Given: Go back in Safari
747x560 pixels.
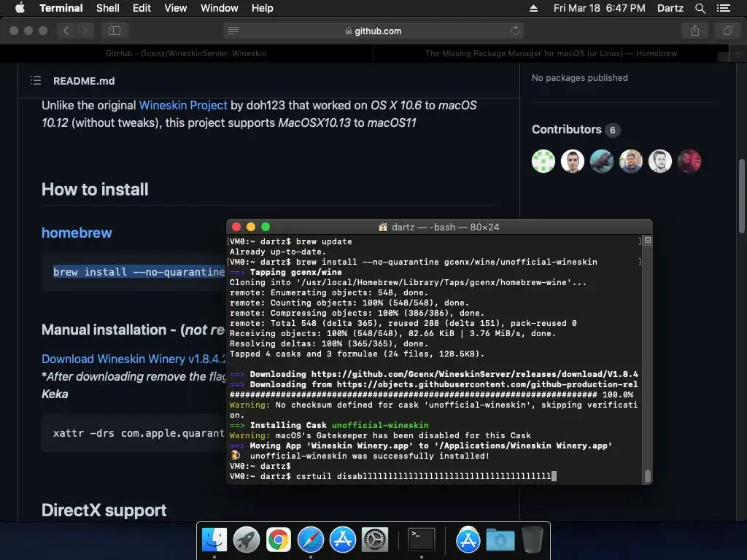Looking at the screenshot, I should pyautogui.click(x=66, y=31).
